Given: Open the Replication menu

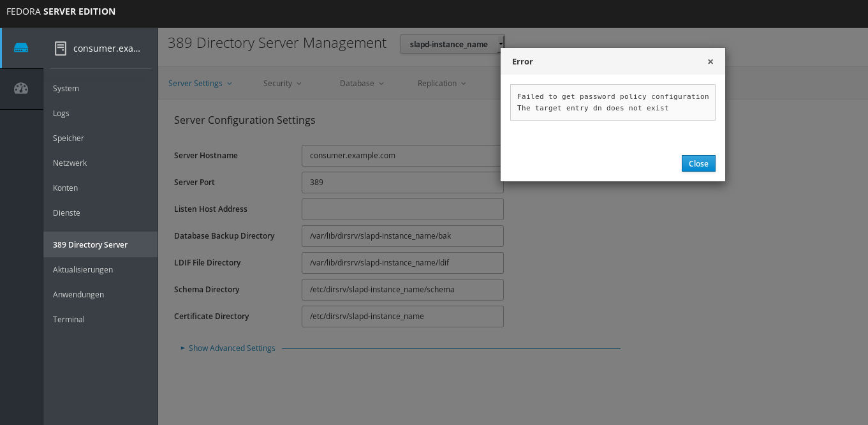Looking at the screenshot, I should [442, 83].
